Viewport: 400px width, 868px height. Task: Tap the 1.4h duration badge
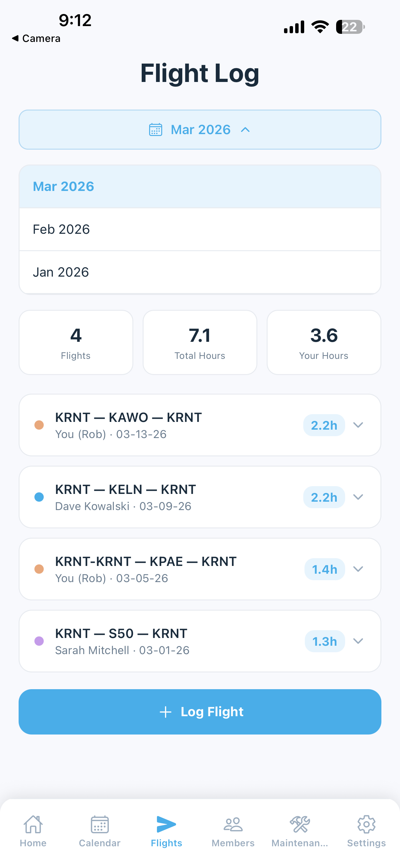(324, 569)
